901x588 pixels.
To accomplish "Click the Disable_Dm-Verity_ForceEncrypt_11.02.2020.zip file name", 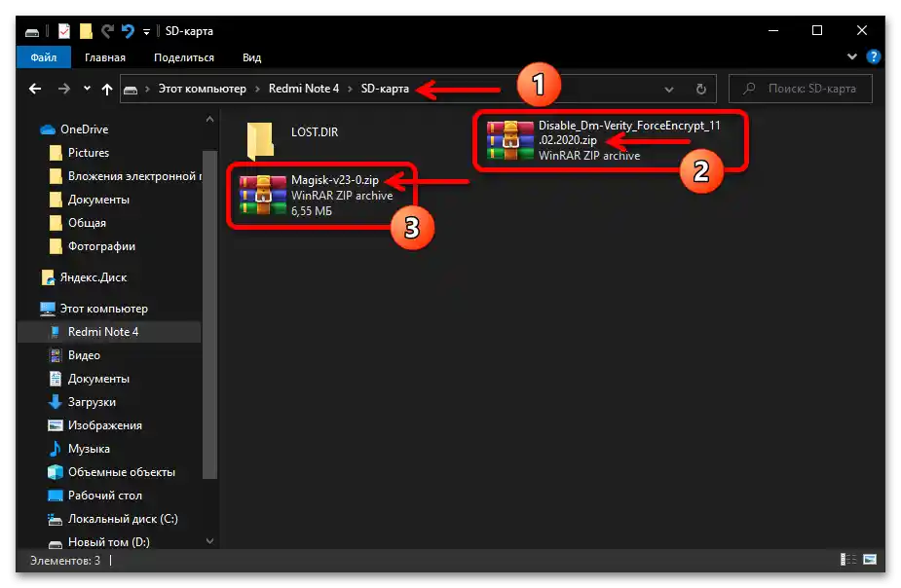I will click(x=629, y=132).
